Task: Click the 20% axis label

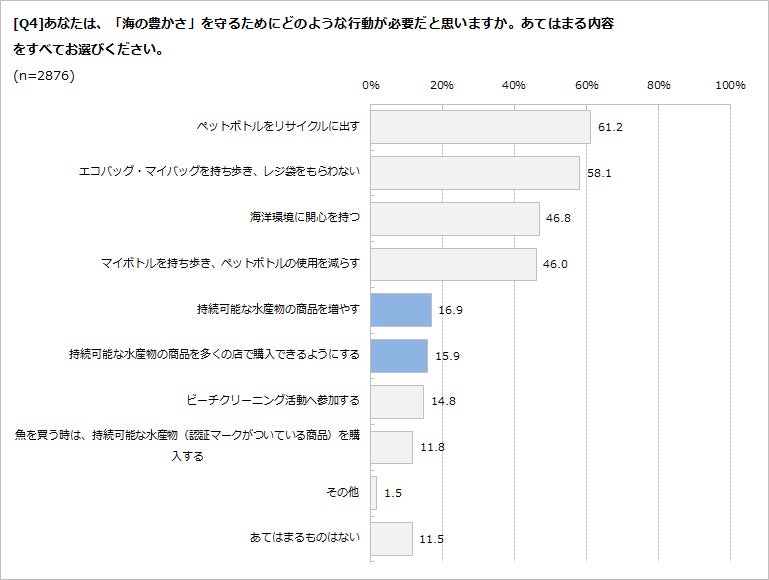Action: coord(442,86)
